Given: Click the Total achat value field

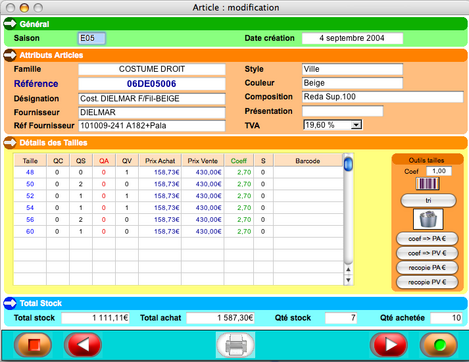Looking at the screenshot, I should click(x=220, y=318).
